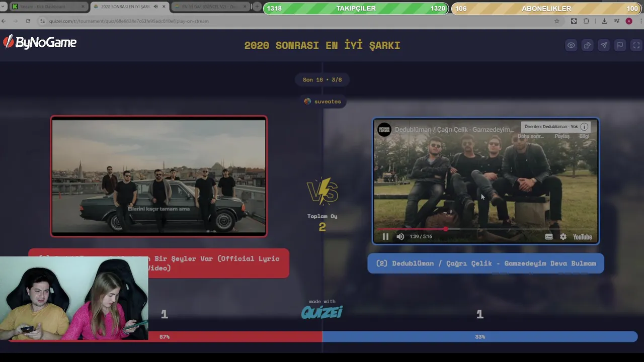Click the dice shuffle icon
This screenshot has width=644, height=362.
pyautogui.click(x=587, y=45)
